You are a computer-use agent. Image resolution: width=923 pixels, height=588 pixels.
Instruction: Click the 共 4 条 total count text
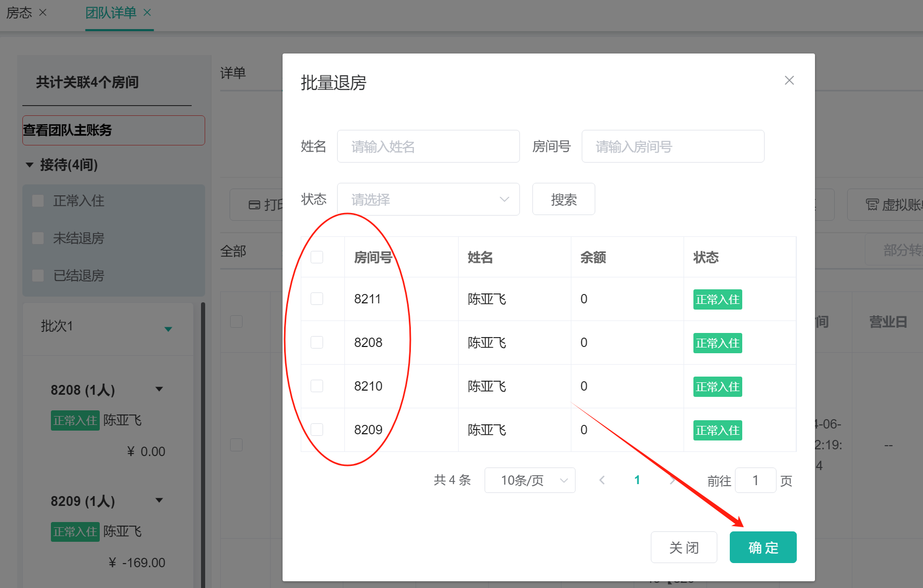[x=452, y=480]
